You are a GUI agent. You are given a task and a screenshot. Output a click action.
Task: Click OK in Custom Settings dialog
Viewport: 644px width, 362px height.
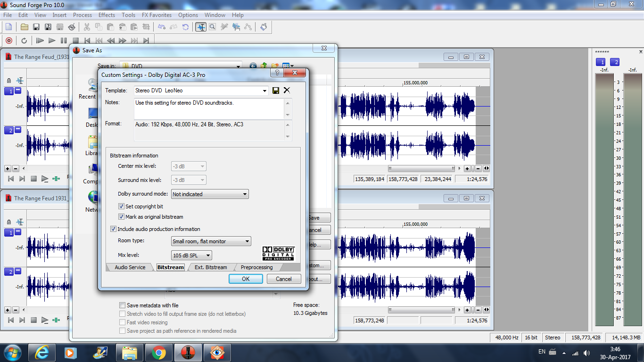tap(246, 279)
